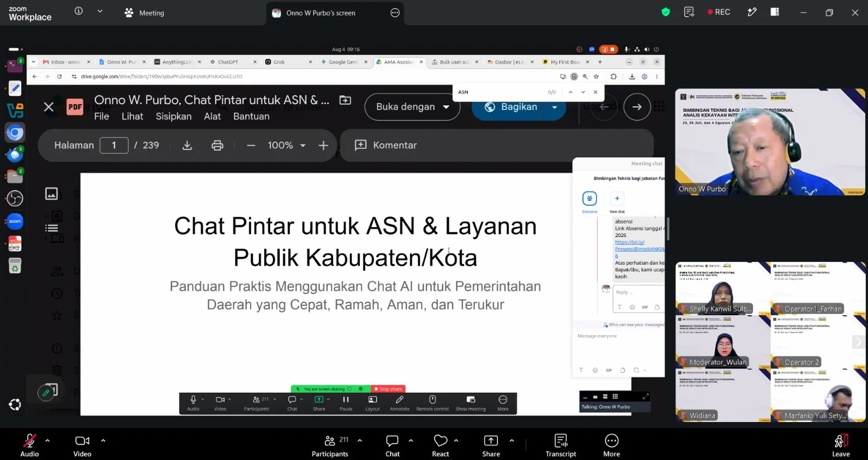Image resolution: width=868 pixels, height=460 pixels.
Task: Select Shelly Kanwil participant thumbnail
Action: 723,288
